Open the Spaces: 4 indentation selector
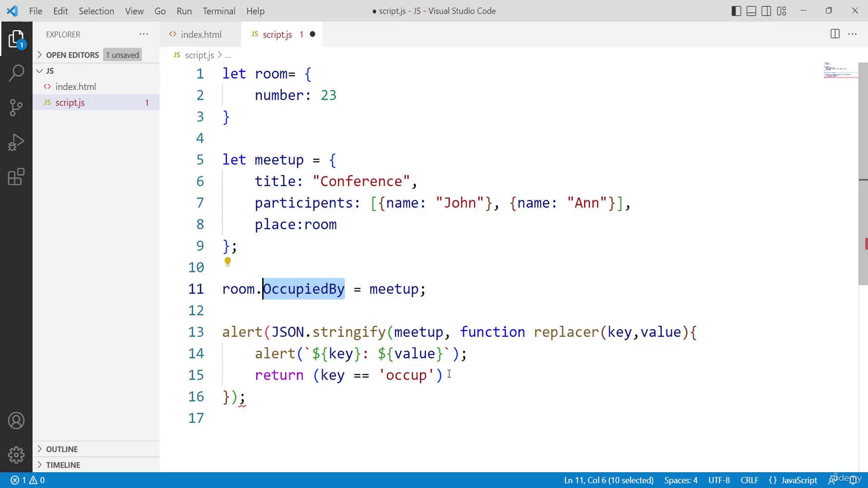Image resolution: width=868 pixels, height=488 pixels. pyautogui.click(x=681, y=480)
